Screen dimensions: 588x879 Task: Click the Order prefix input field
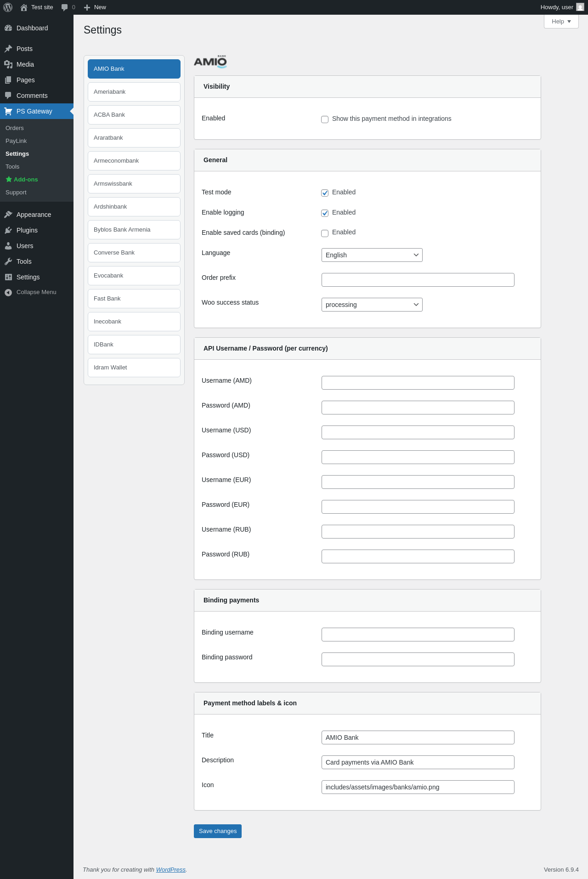click(418, 280)
